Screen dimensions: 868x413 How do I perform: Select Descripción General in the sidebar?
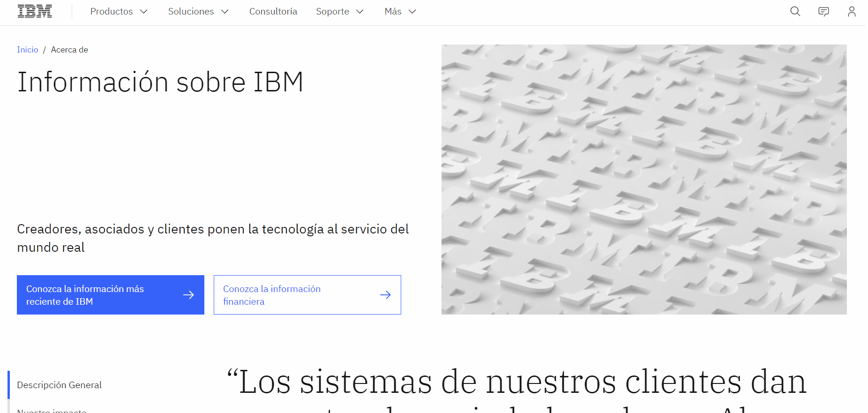point(59,385)
